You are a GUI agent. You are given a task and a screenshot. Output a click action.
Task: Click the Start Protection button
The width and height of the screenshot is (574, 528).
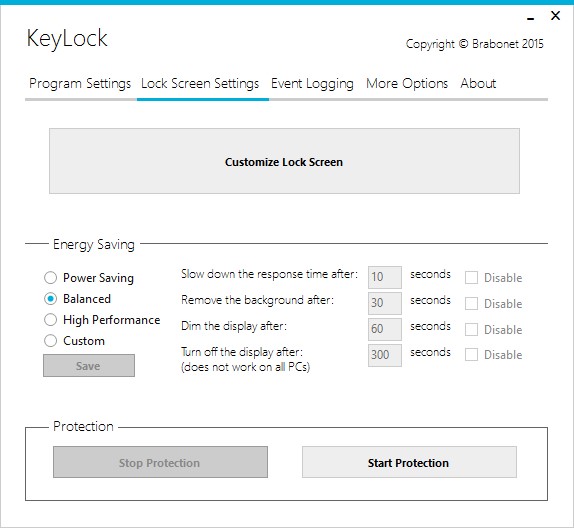[x=409, y=462]
